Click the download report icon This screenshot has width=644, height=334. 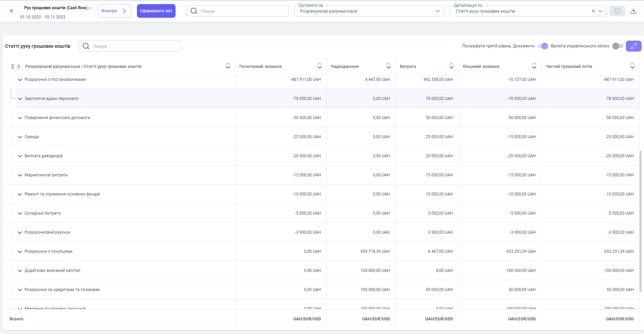[633, 11]
